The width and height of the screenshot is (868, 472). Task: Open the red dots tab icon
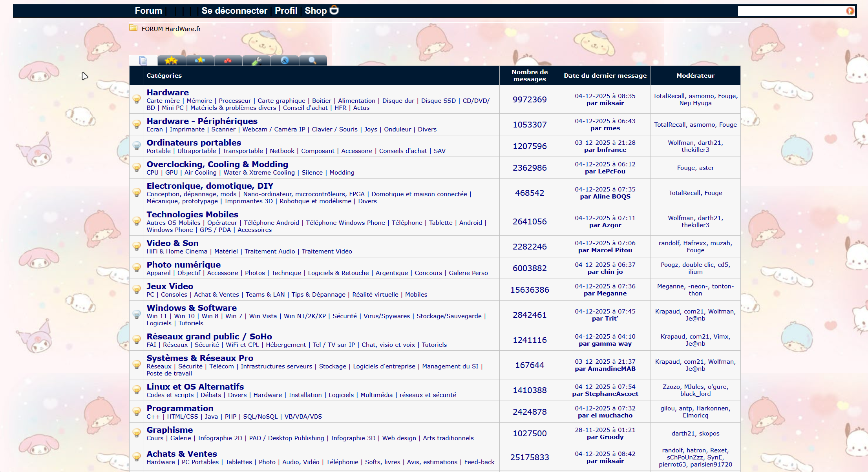click(x=228, y=60)
